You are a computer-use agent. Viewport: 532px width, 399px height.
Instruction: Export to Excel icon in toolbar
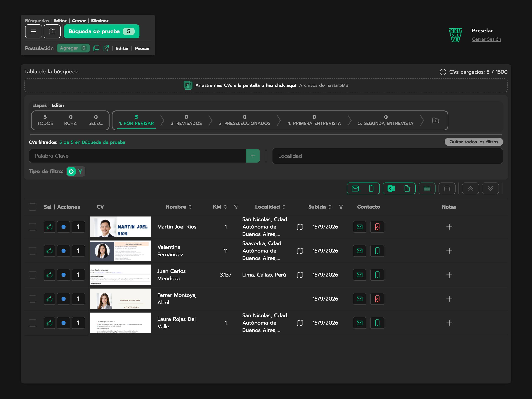(x=391, y=188)
